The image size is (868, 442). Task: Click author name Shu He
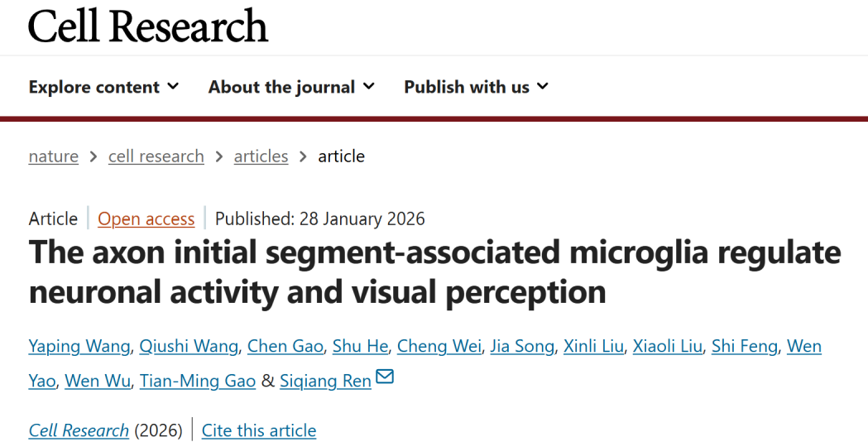coord(360,346)
